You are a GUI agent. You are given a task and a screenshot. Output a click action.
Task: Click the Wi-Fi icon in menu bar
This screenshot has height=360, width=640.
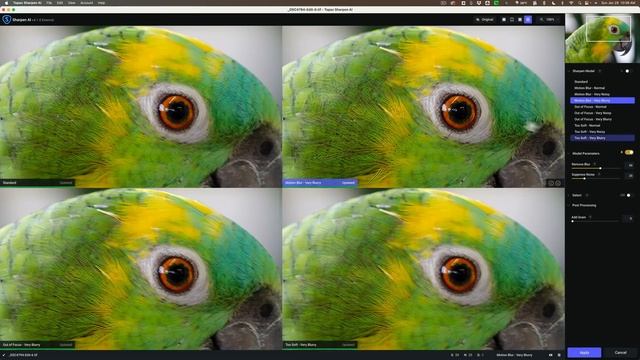pyautogui.click(x=571, y=3)
